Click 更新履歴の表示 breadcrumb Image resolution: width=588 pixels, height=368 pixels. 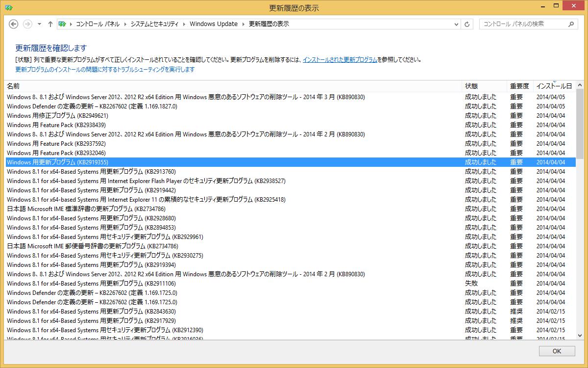[x=269, y=24]
